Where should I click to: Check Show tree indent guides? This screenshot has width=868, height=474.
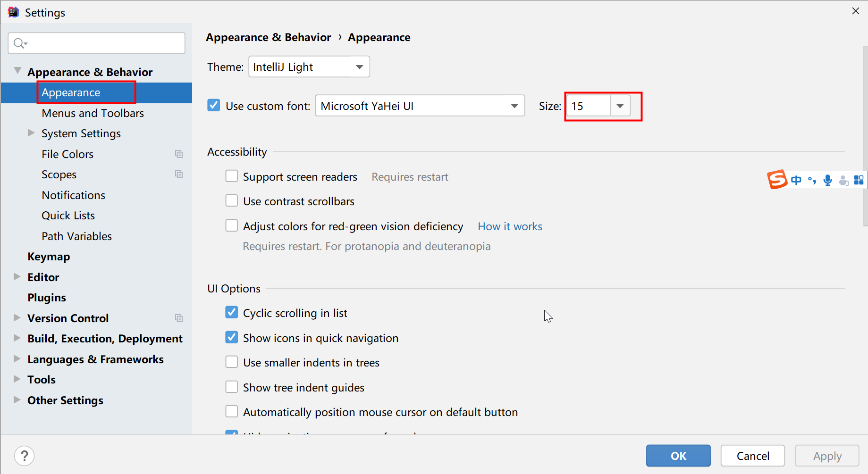[x=232, y=387]
